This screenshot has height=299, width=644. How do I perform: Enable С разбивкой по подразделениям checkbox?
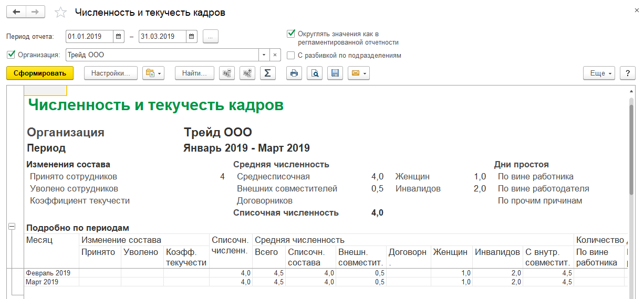(x=291, y=55)
